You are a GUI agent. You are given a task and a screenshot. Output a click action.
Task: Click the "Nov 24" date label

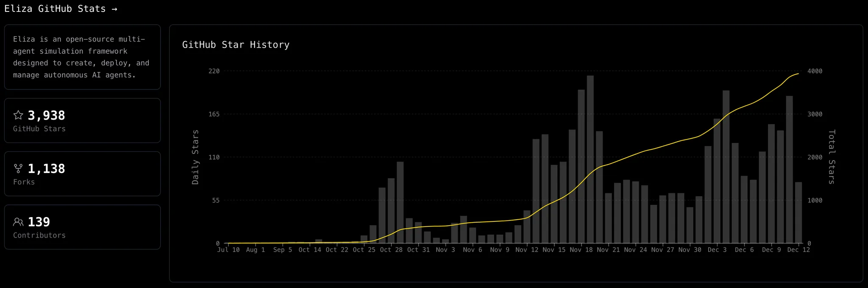click(x=635, y=250)
